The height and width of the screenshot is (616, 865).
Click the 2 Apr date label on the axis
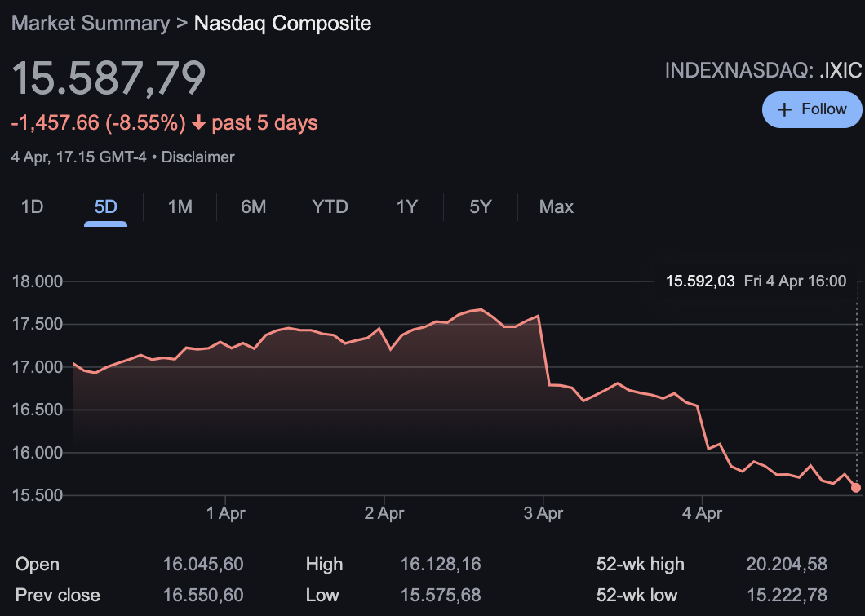pyautogui.click(x=384, y=513)
